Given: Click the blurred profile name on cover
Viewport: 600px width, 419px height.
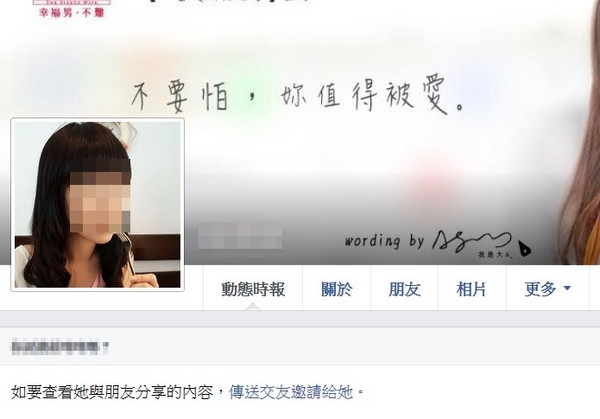Looking at the screenshot, I should (240, 236).
